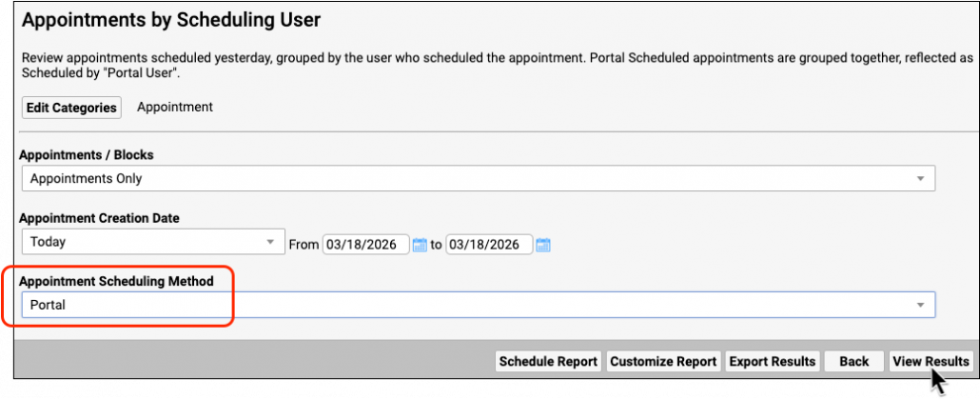Click the Appointments / Blocks label

(87, 154)
